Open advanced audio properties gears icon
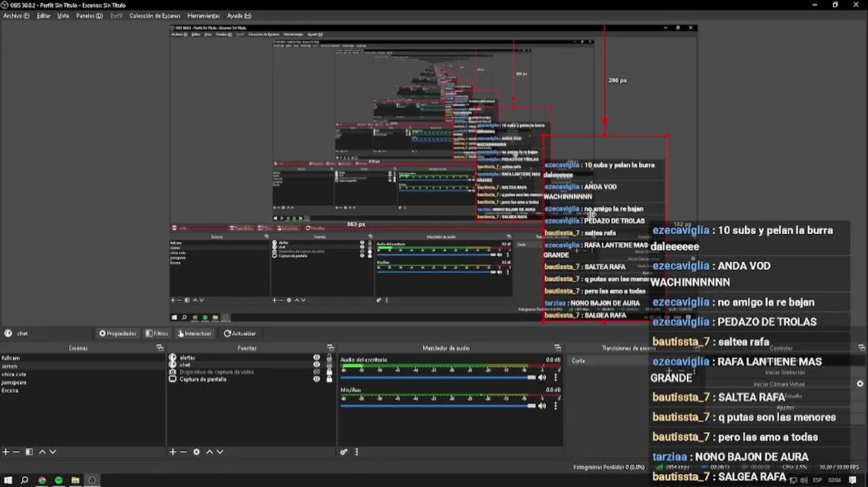868x487 pixels. [344, 452]
